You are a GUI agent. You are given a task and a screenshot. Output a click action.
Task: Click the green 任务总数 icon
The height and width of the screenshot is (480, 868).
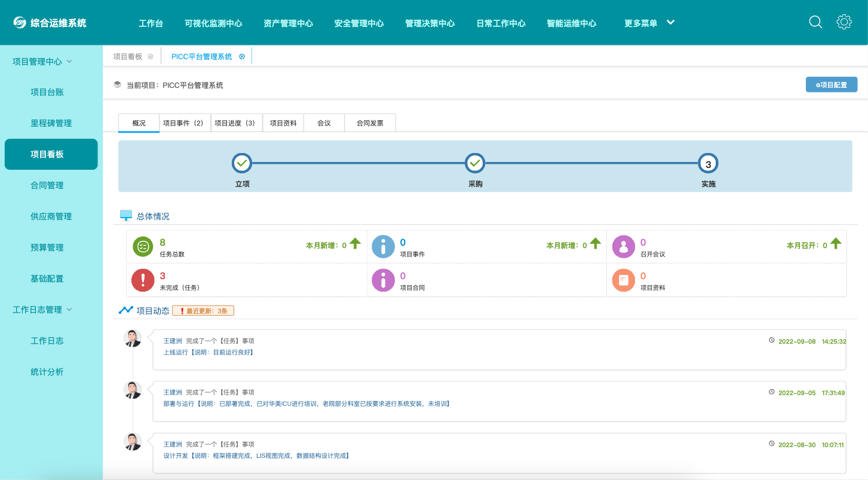(x=143, y=246)
